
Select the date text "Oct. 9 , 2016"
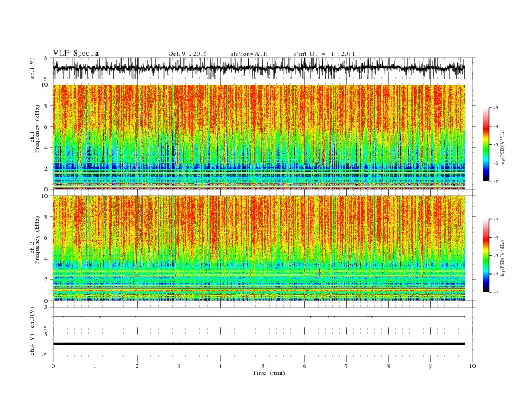tap(187, 54)
